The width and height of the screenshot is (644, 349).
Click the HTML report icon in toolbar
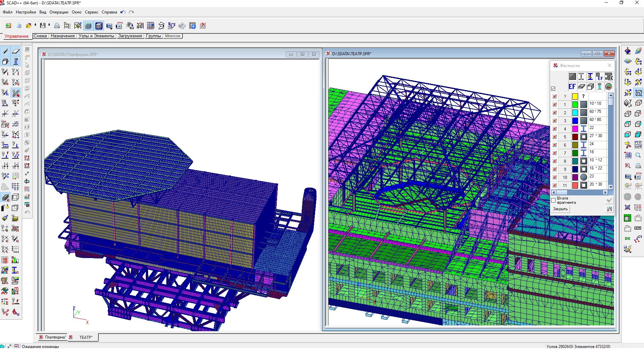pos(119,26)
